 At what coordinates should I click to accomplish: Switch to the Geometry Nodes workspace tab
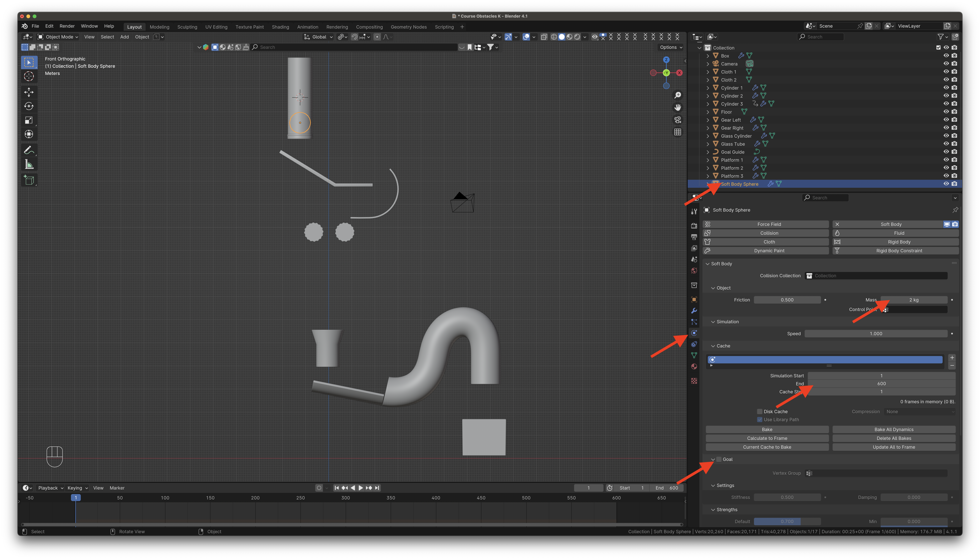point(409,27)
